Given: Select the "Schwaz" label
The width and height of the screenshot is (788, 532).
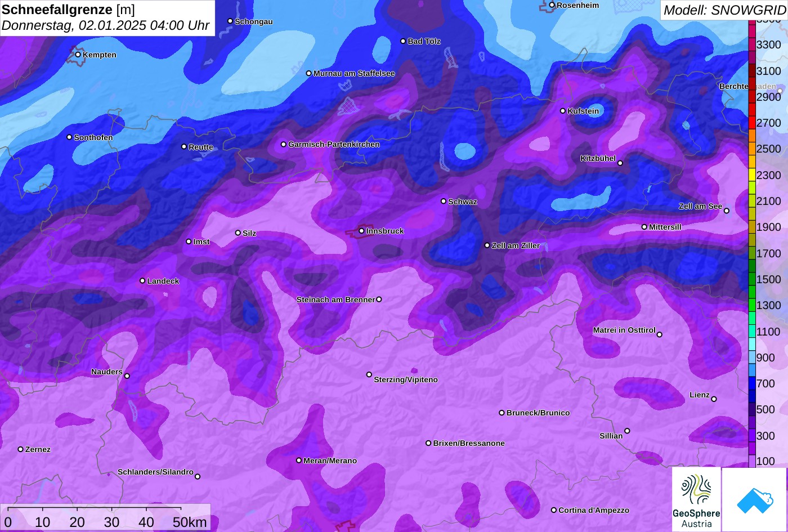Looking at the screenshot, I should [x=463, y=202].
